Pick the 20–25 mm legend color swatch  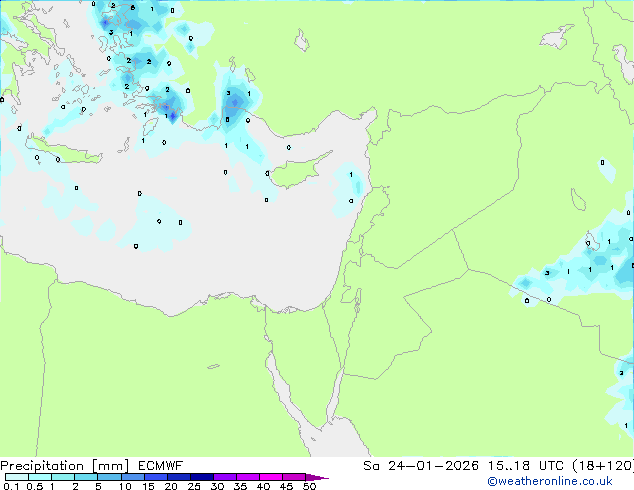(x=178, y=477)
